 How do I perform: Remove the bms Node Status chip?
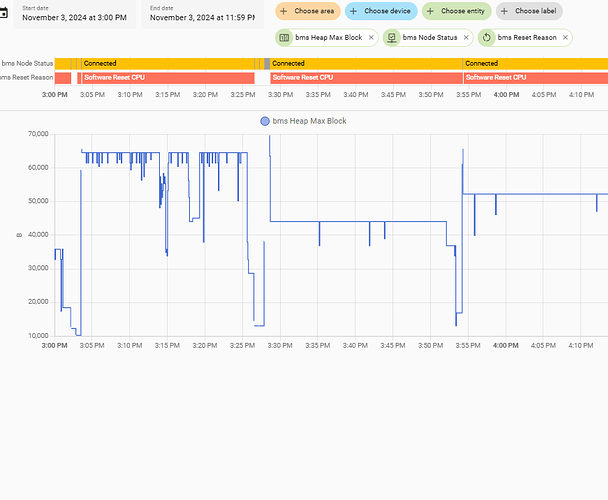pos(466,38)
